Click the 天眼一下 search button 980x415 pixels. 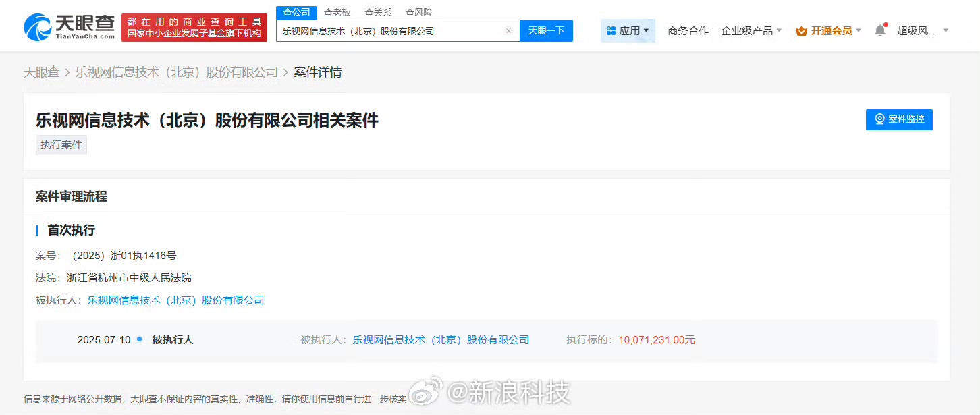point(546,30)
